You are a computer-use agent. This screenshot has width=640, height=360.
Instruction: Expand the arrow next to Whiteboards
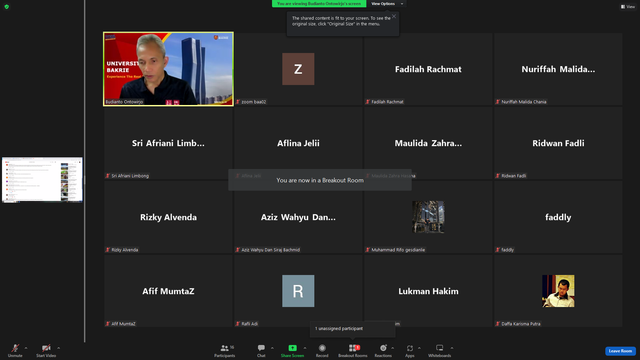click(x=452, y=348)
